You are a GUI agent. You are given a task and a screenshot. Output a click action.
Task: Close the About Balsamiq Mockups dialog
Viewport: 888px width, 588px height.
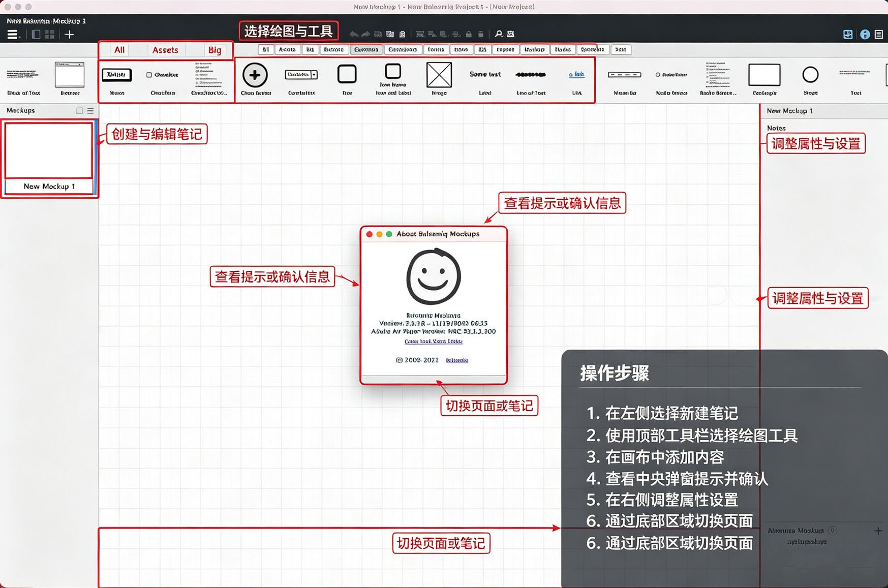pos(370,234)
